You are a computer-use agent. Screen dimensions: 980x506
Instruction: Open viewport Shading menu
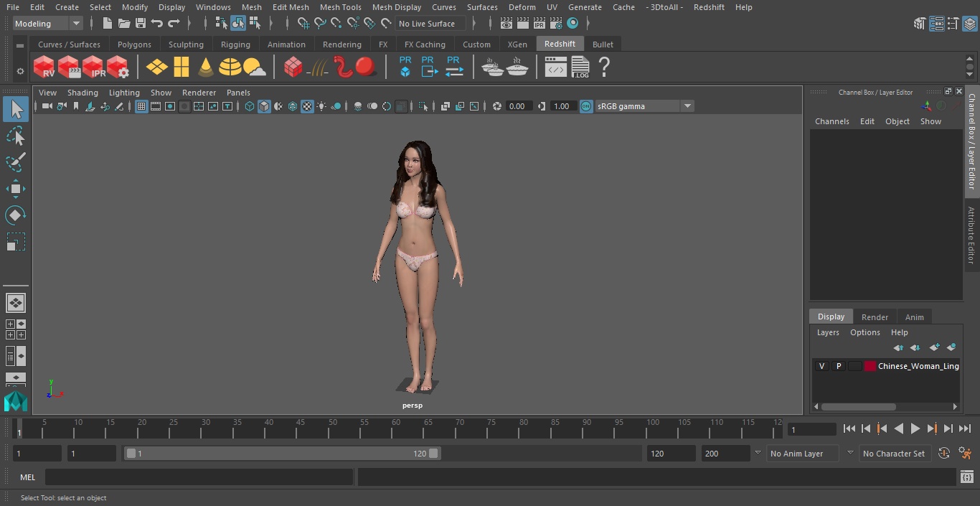pyautogui.click(x=83, y=93)
